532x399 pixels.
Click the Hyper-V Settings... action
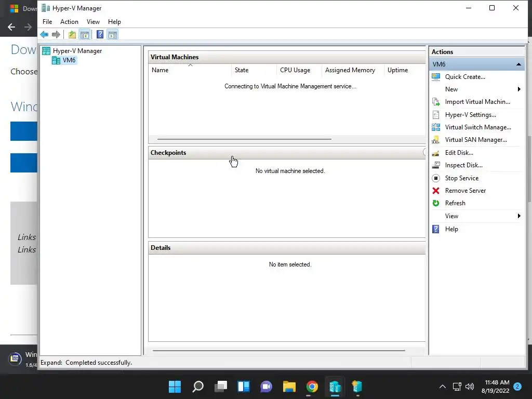(x=470, y=115)
